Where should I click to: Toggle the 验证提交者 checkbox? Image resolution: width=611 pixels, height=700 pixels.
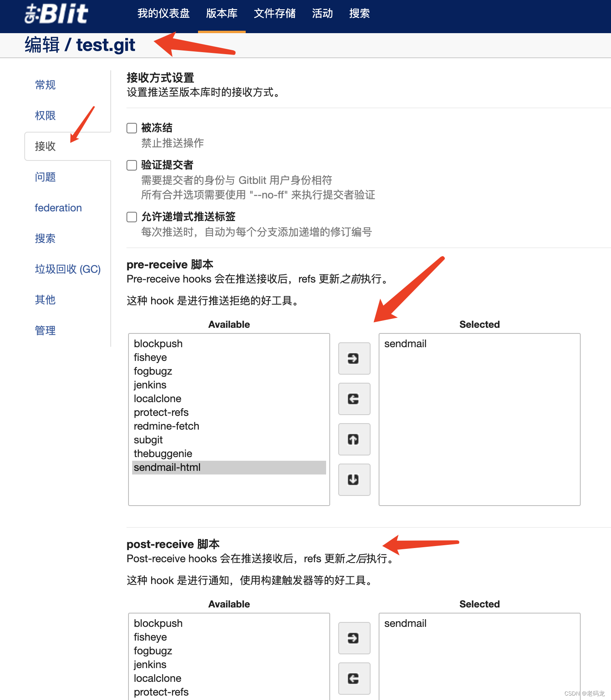(x=132, y=165)
